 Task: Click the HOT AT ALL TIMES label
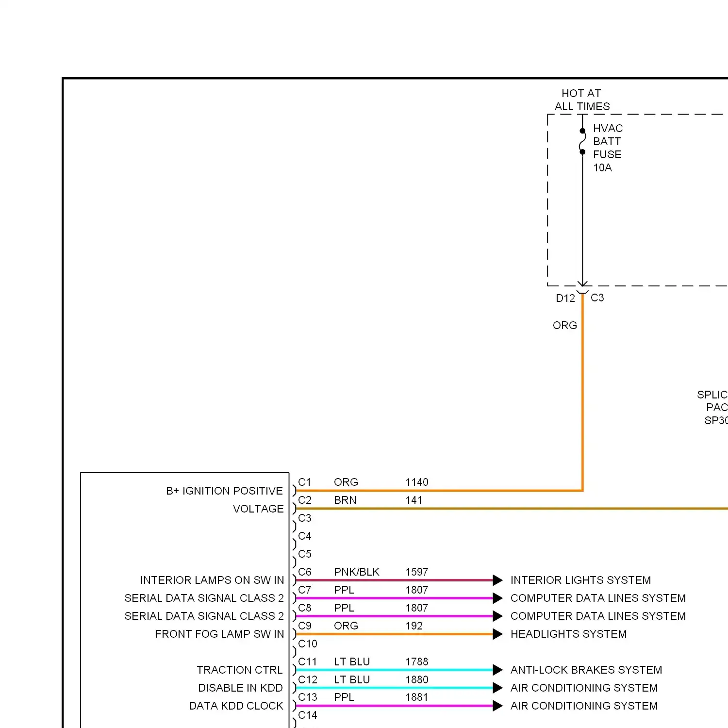[582, 100]
